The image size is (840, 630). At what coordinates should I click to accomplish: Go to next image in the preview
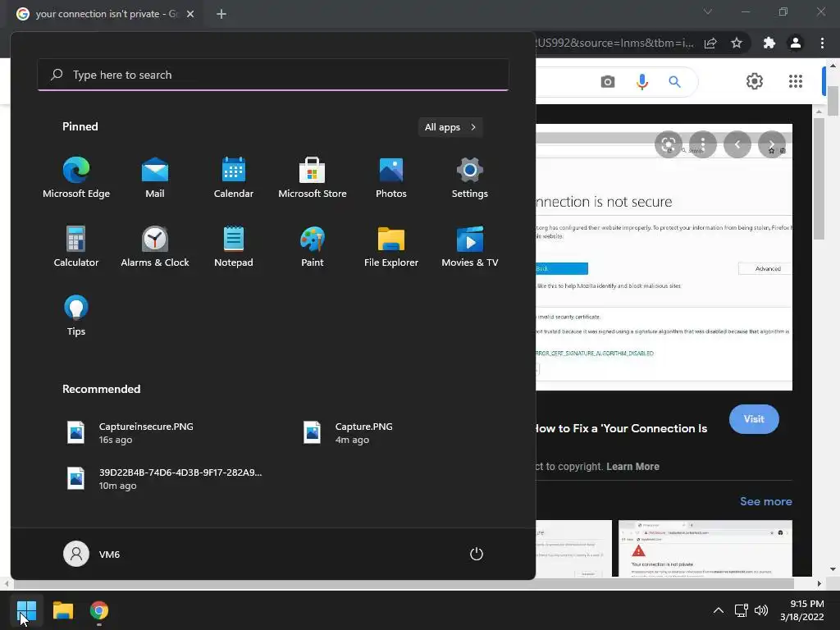[771, 144]
